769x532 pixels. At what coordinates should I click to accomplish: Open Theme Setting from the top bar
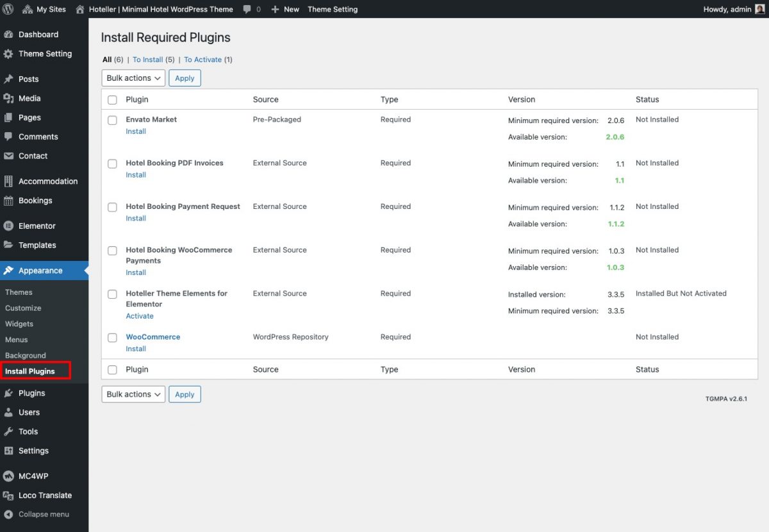click(x=333, y=9)
